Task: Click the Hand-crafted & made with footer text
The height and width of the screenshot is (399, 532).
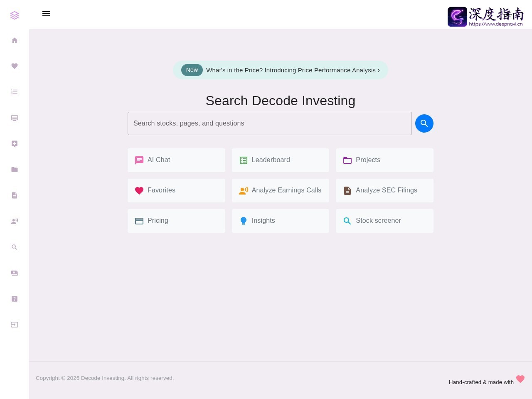Action: [x=481, y=382]
